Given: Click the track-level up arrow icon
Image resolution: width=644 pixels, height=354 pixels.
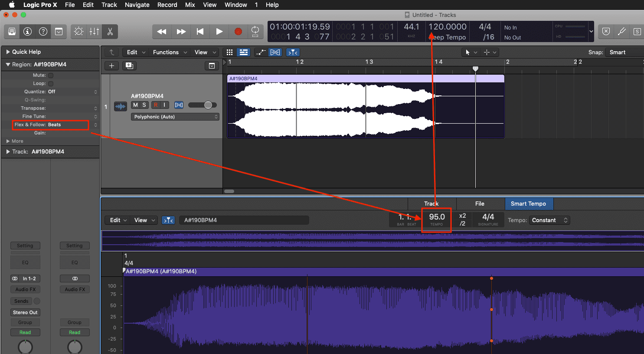Looking at the screenshot, I should coord(111,52).
